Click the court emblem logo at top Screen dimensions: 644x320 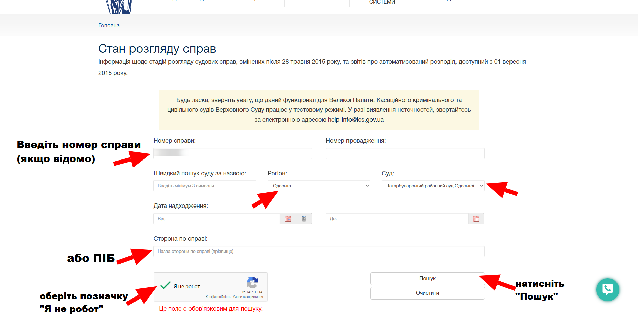[x=119, y=6]
